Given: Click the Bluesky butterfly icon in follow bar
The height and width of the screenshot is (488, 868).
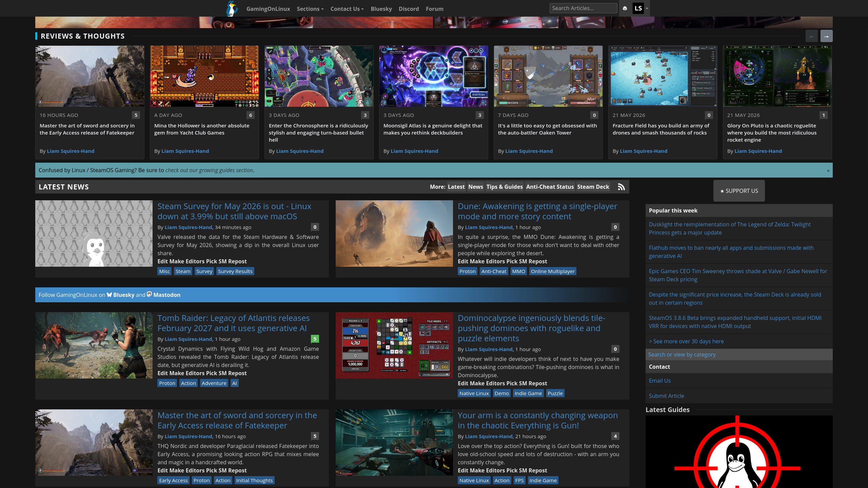Looking at the screenshot, I should click(x=109, y=295).
